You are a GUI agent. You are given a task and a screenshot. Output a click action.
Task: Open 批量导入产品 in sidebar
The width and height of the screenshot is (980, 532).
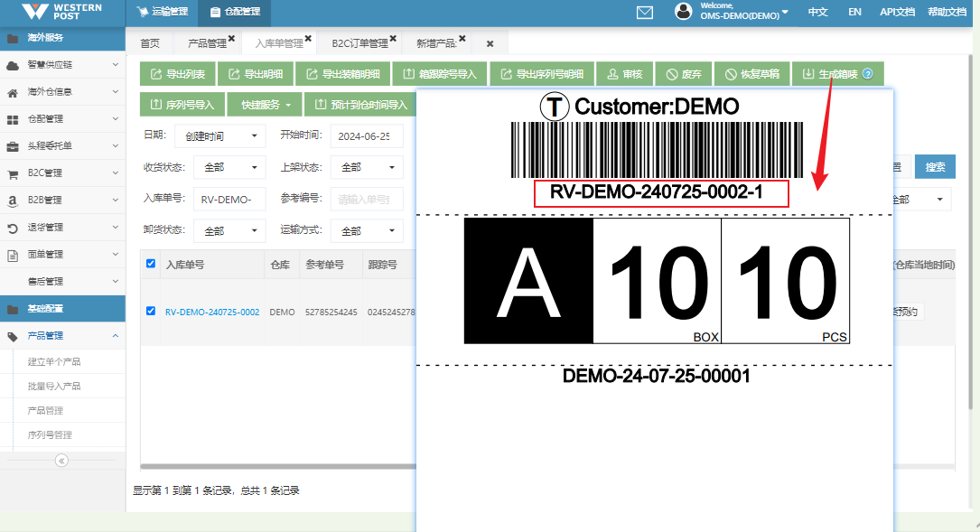tap(54, 387)
